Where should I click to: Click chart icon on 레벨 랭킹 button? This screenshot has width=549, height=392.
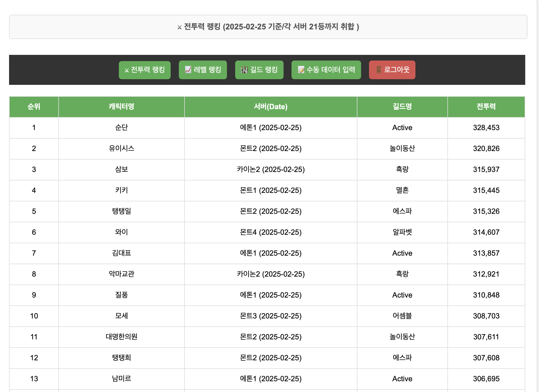coord(188,70)
